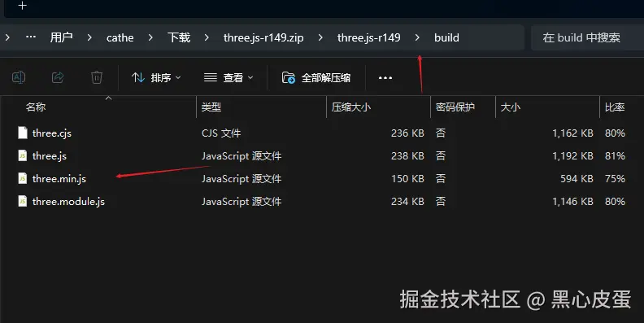The width and height of the screenshot is (644, 323).
Task: Go to three.js-r149.zip in the breadcrumb
Action: pos(263,37)
